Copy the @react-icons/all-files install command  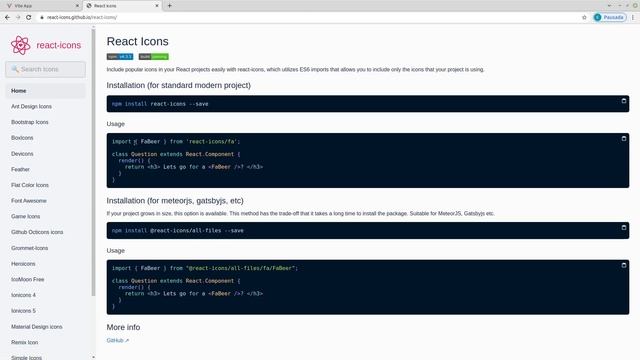click(624, 228)
